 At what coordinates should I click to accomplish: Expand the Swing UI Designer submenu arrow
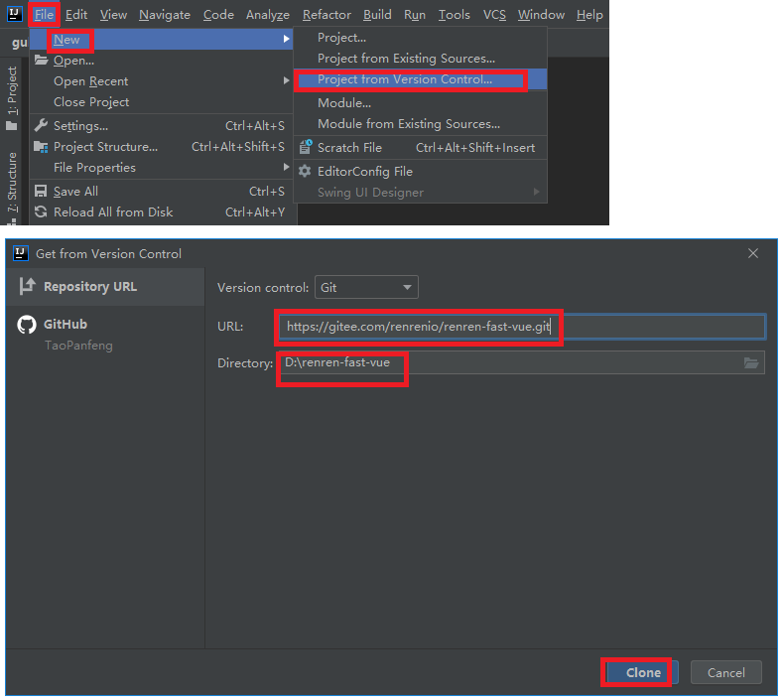(536, 192)
